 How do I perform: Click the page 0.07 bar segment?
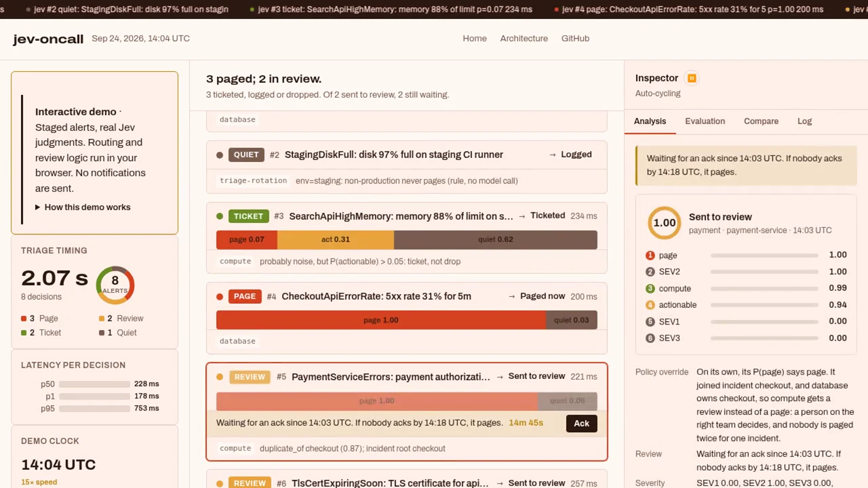[247, 239]
